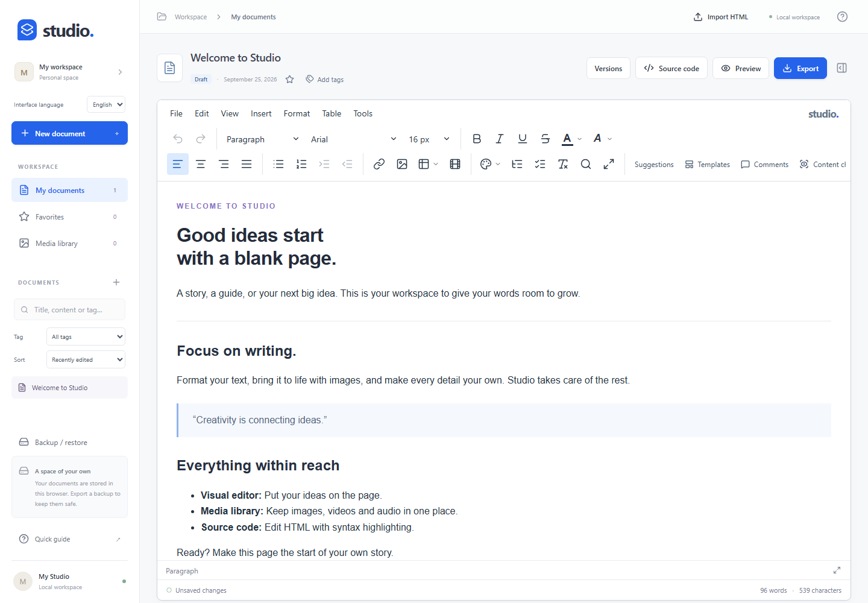Viewport: 868px width, 603px height.
Task: Open the Recently edited sort dropdown
Action: pos(86,359)
